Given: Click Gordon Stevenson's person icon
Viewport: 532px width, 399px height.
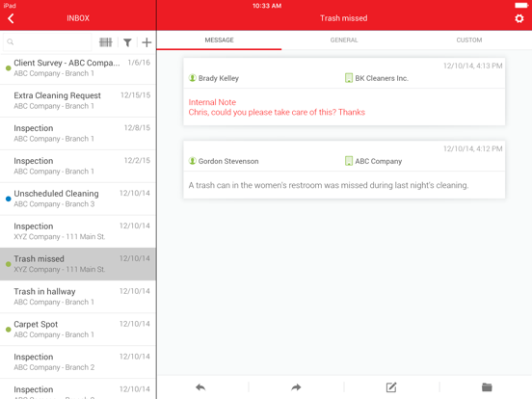Looking at the screenshot, I should coord(193,161).
